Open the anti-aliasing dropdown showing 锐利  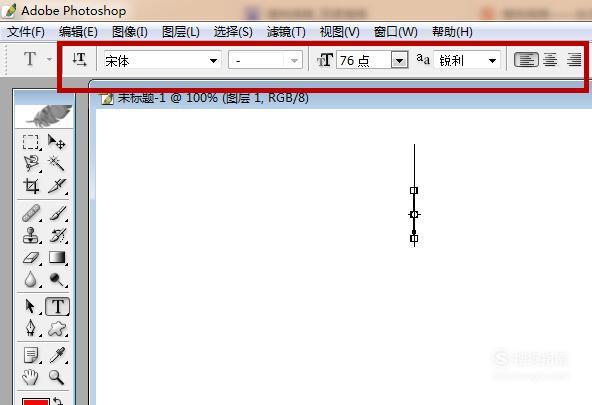467,60
